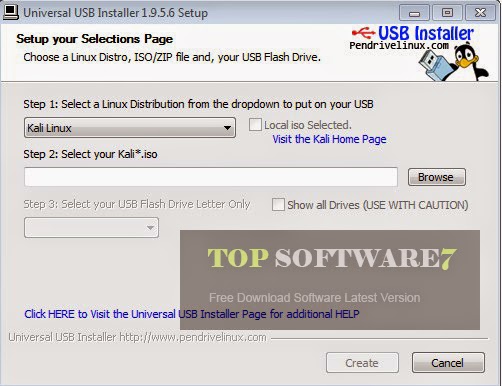Close the Universal USB Installer Setup window
502x386 pixels.
click(480, 13)
